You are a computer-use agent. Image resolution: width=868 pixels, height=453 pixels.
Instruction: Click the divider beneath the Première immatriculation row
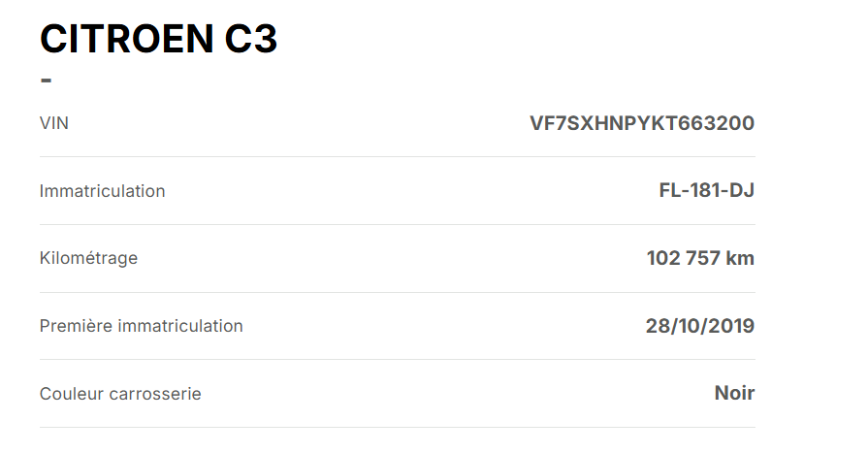397,360
